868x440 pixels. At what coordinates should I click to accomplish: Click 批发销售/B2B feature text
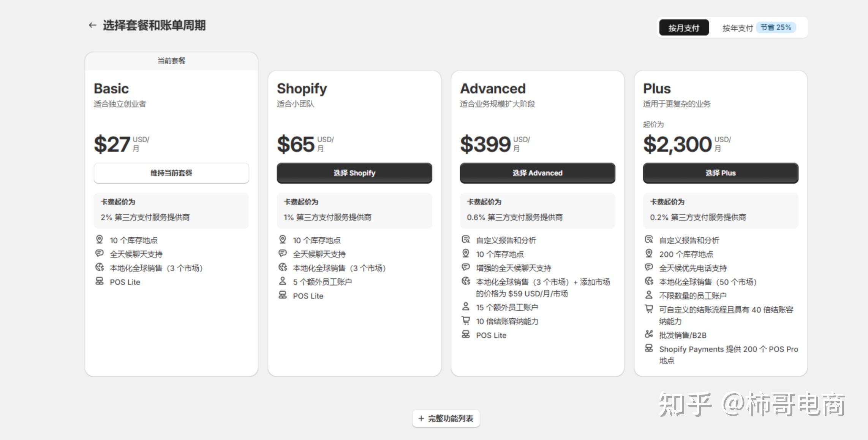click(683, 335)
